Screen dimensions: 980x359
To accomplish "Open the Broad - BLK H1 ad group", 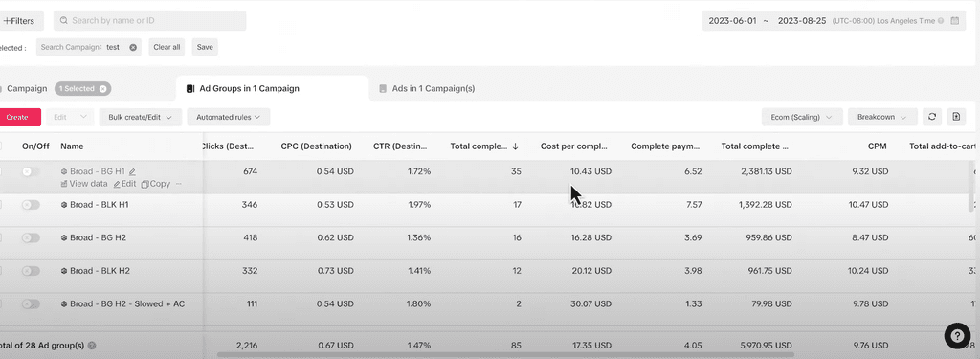I will coord(100,205).
